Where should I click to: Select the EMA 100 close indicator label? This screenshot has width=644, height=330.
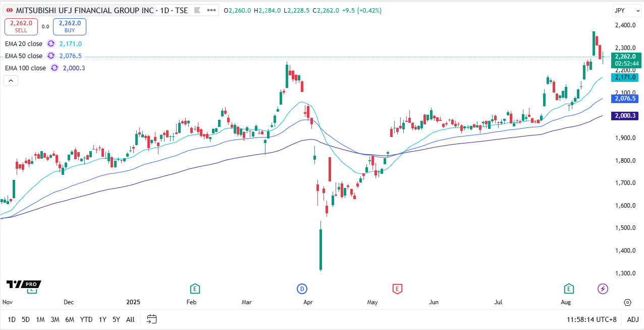25,68
